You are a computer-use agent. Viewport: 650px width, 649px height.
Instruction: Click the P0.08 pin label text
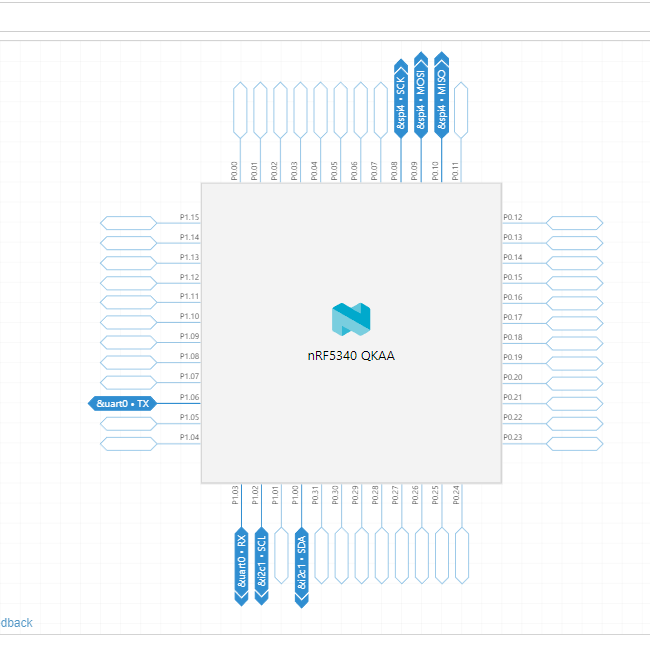(394, 171)
